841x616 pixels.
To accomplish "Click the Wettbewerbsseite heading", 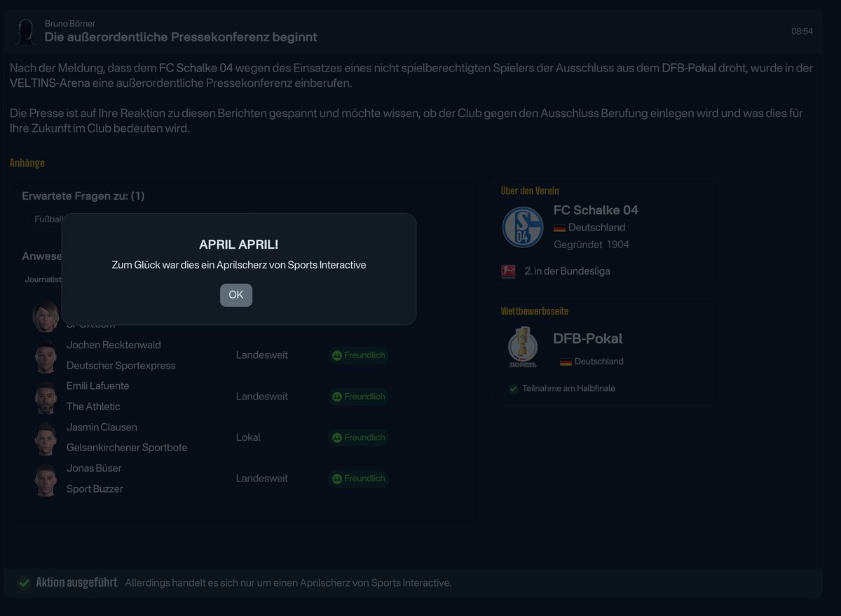I will [x=535, y=311].
